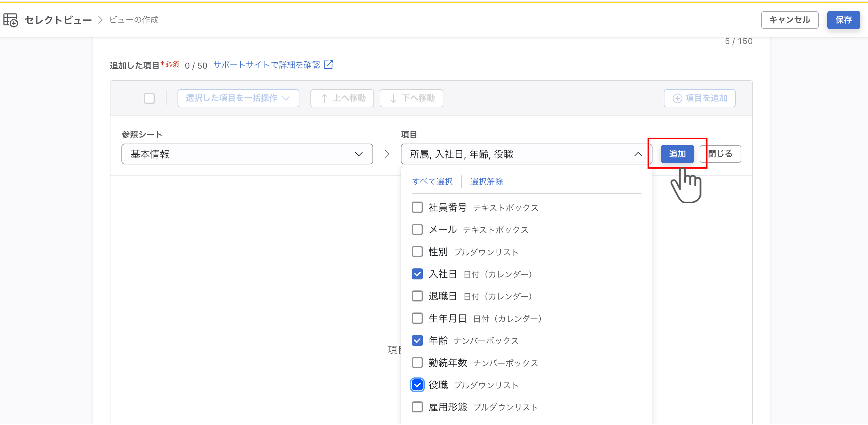Screen dimensions: 868x425
Task: Click the up arrow in 上へ移動
Action: (x=324, y=98)
